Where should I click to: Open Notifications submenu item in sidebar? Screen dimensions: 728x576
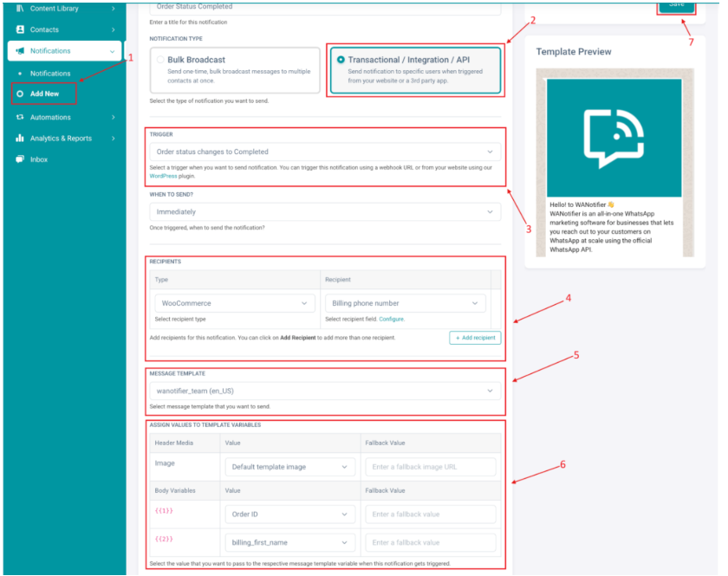50,74
